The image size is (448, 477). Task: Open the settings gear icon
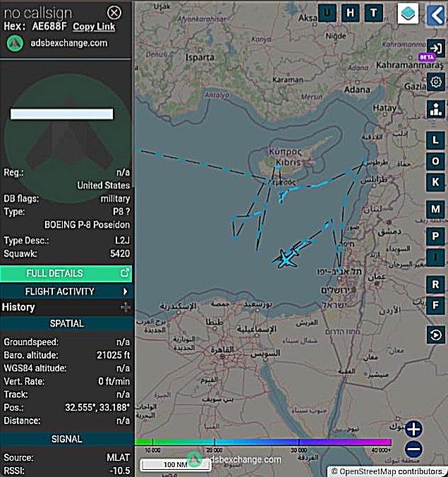[436, 82]
